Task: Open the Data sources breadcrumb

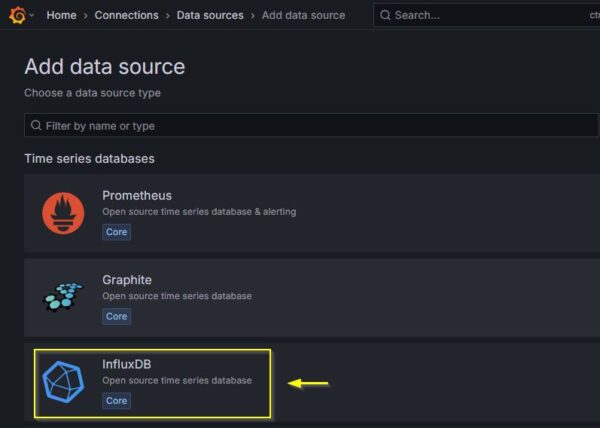Action: coord(210,15)
